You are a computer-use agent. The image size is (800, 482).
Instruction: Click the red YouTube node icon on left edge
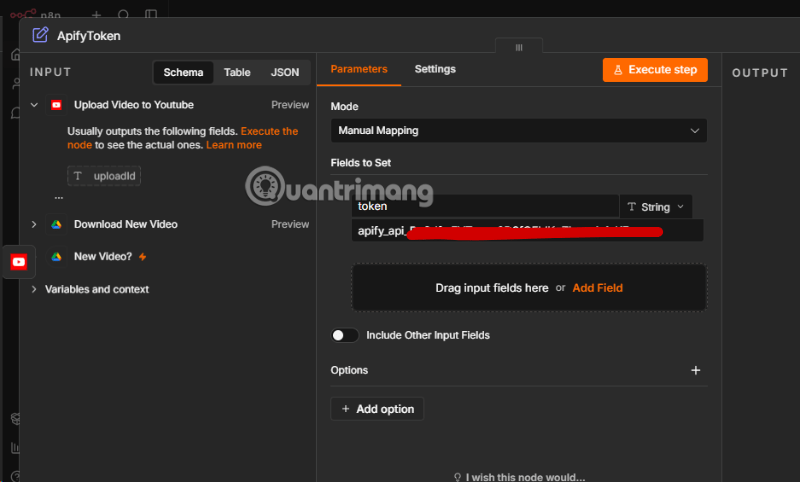tap(19, 262)
